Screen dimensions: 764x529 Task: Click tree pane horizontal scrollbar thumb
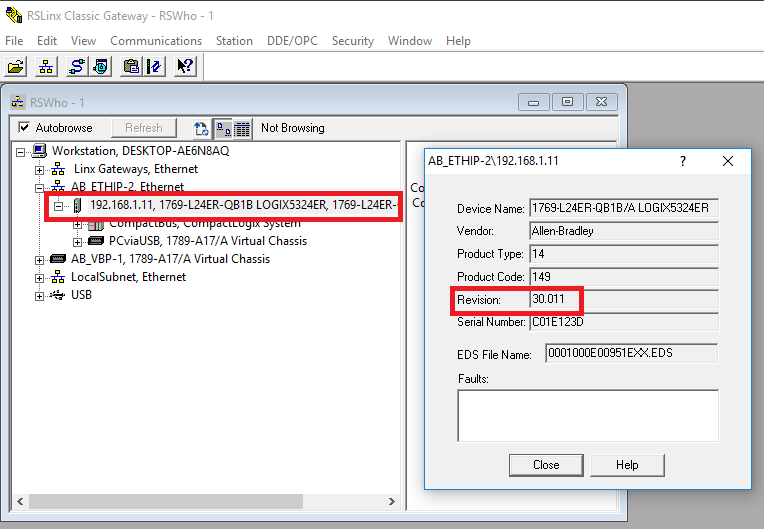[x=166, y=501]
